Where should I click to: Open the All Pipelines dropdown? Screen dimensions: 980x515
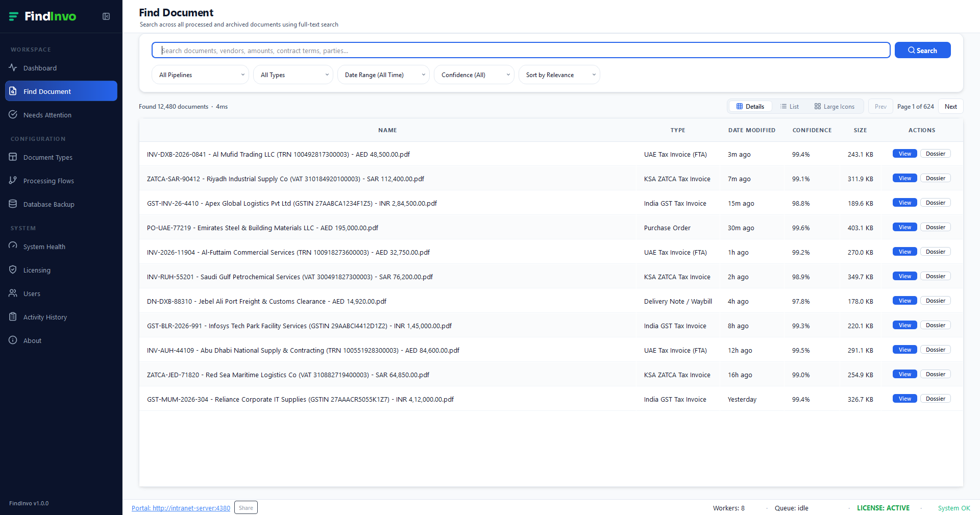pos(200,75)
